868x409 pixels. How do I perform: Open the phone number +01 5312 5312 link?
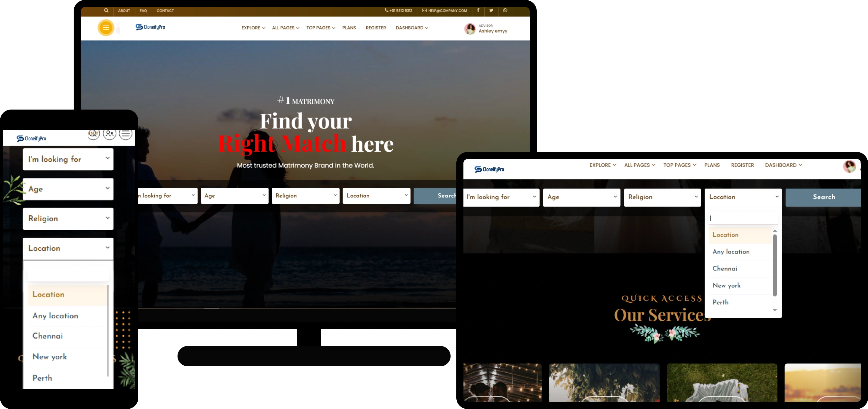398,10
